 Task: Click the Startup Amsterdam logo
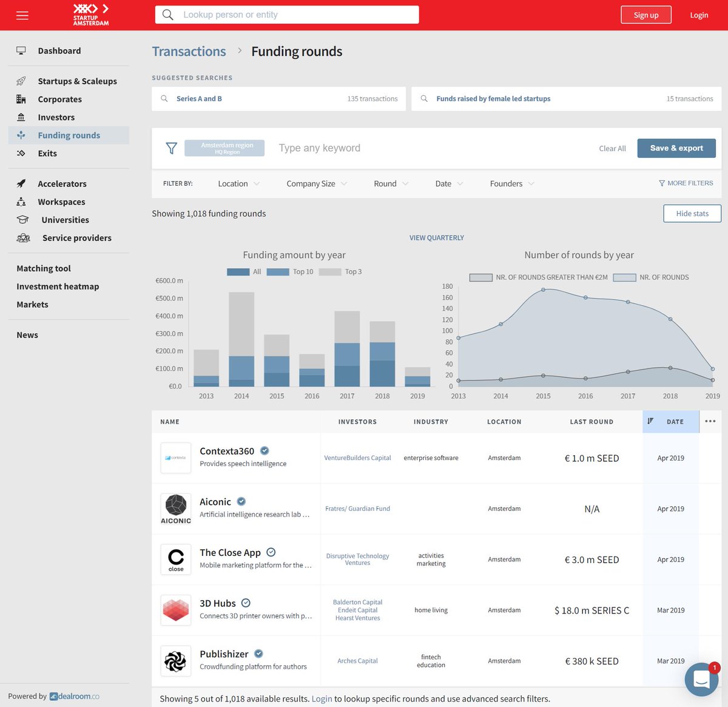[91, 15]
